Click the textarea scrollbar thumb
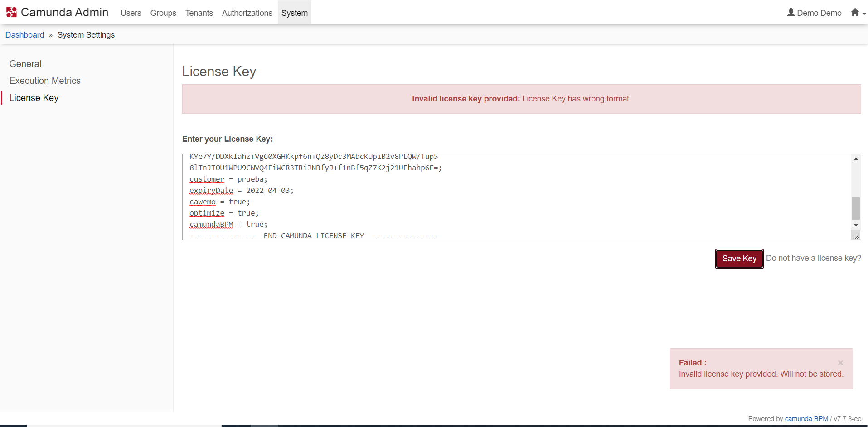 (856, 208)
